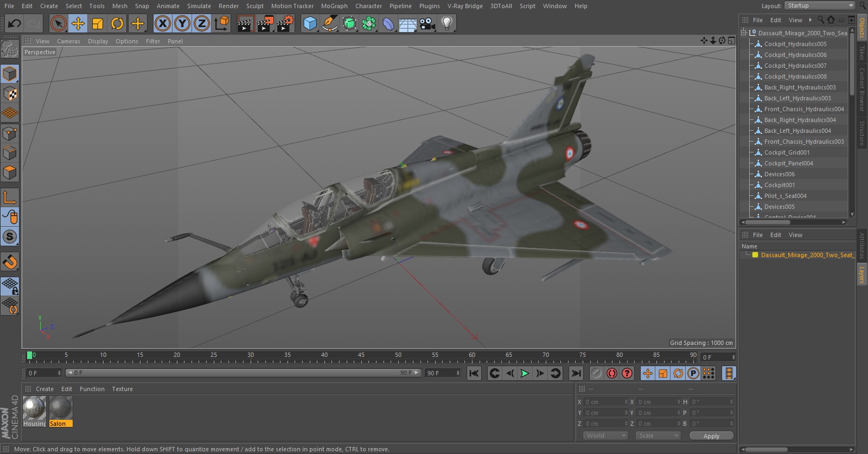
Task: Click the Undo arrow icon
Action: tap(15, 23)
